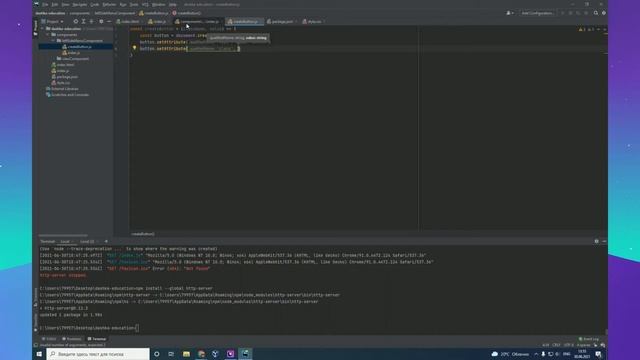The image size is (640, 360).
Task: Open Chrome from the taskbar
Action: (201, 354)
